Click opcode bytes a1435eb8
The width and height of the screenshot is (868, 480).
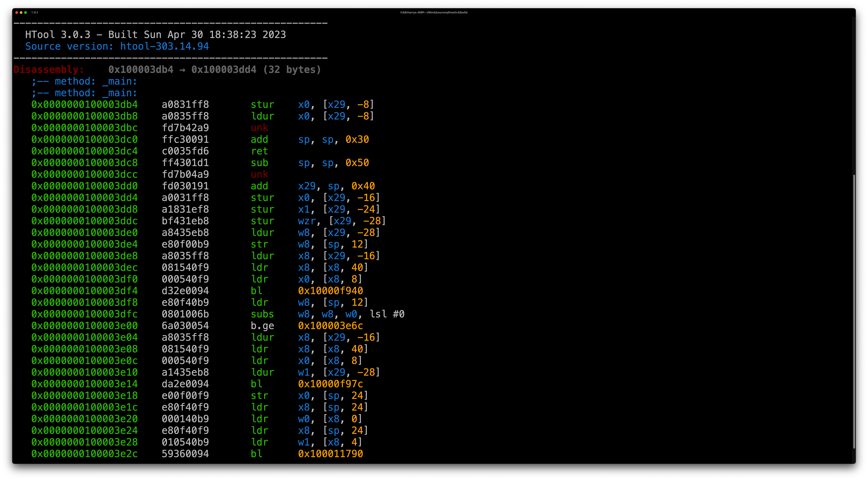(x=185, y=372)
